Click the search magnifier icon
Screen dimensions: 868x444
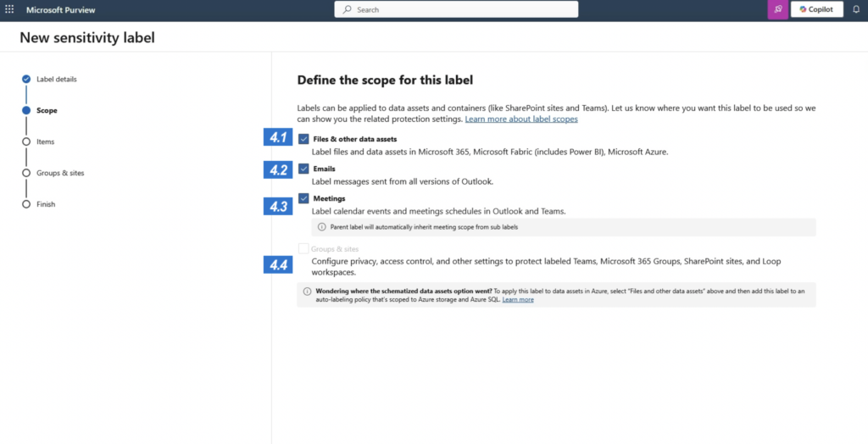[347, 9]
